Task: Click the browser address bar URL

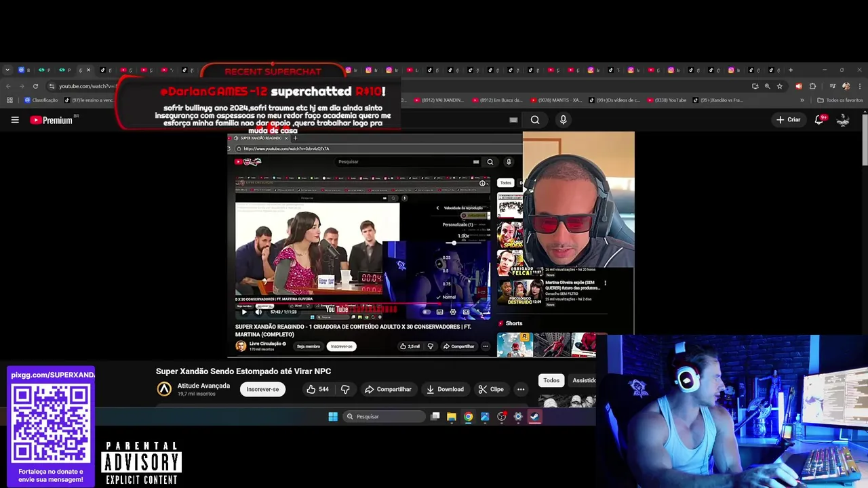Action: [x=88, y=86]
